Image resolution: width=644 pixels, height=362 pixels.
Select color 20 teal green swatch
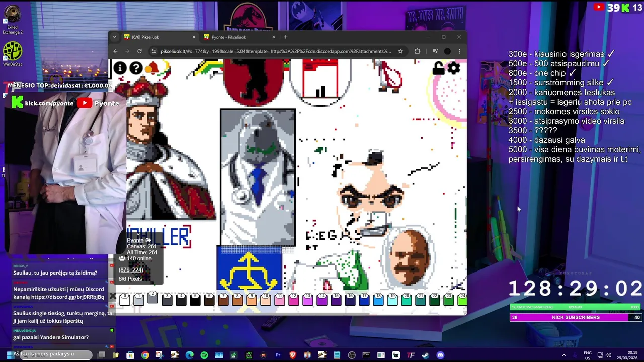(406, 299)
